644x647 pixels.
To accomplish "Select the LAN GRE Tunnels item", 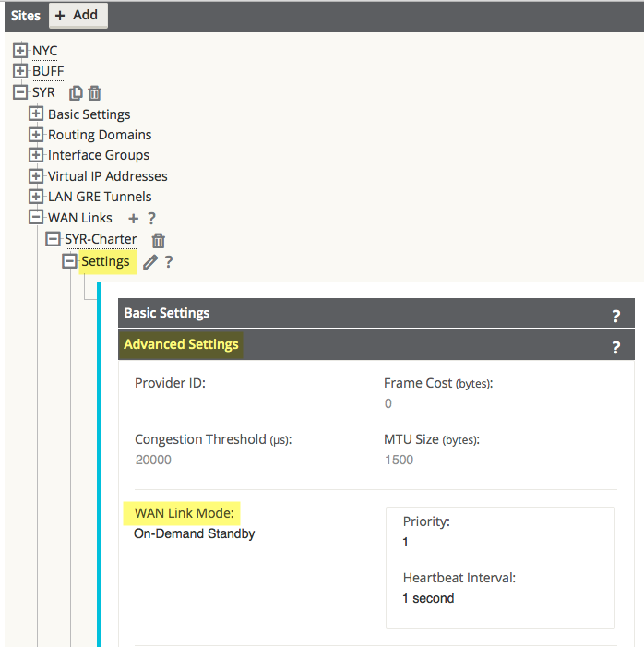I will [x=100, y=197].
